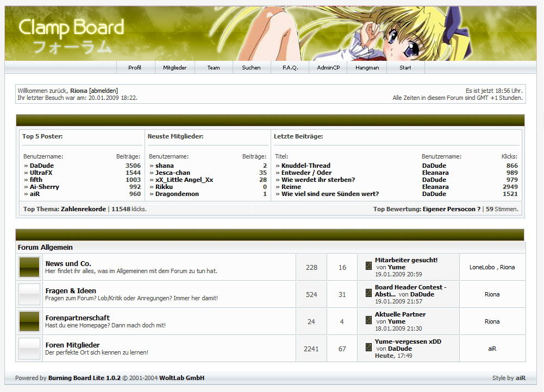
Task: View top poster DaDude's profile
Action: click(42, 166)
